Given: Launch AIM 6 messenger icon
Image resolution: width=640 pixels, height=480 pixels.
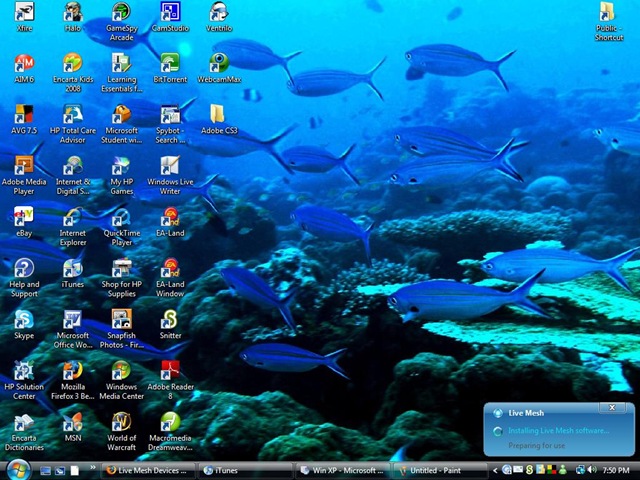Looking at the screenshot, I should tap(24, 69).
